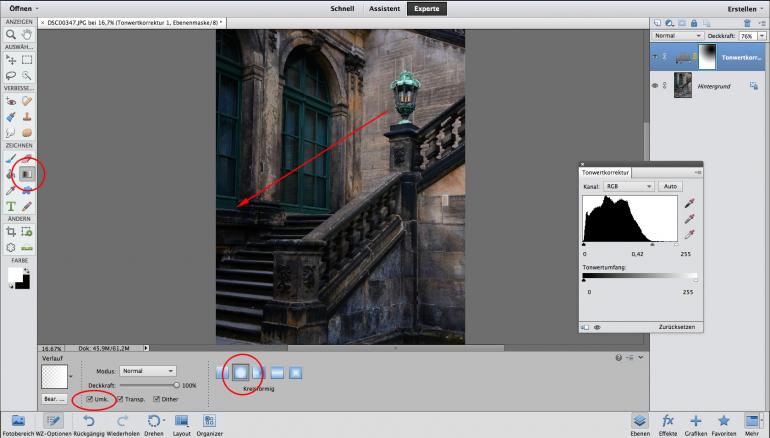Pick the black point eyedropper in Tonwertkorrektur

click(x=689, y=203)
